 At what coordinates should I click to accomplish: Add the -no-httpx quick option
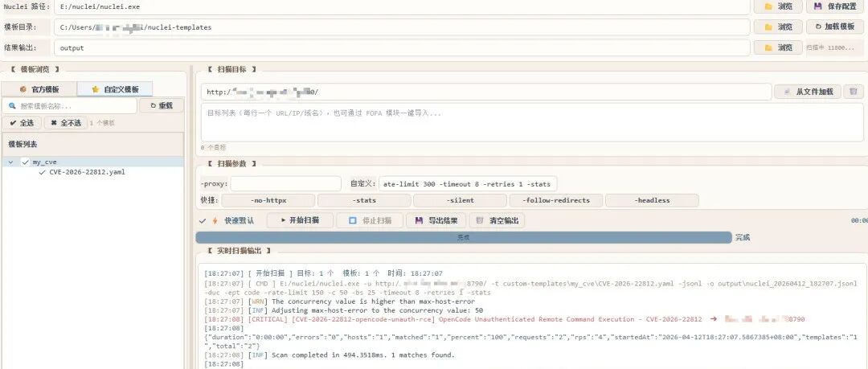pyautogui.click(x=268, y=200)
